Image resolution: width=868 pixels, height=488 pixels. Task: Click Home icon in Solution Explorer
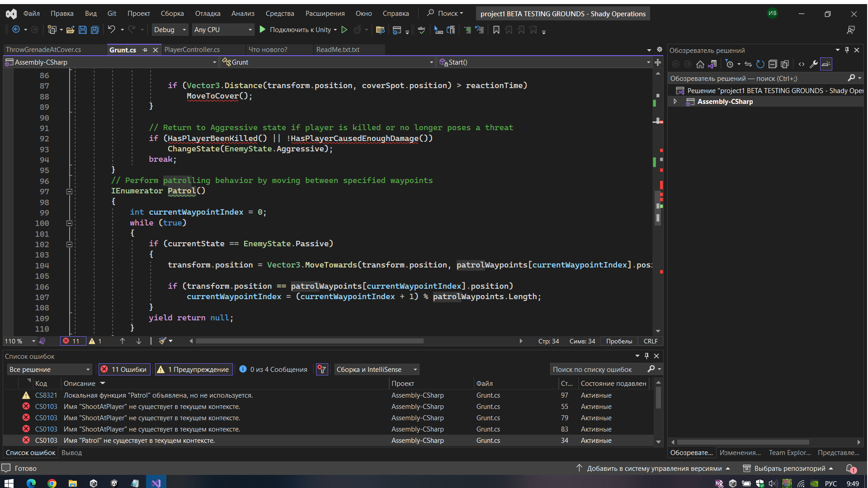pos(700,64)
